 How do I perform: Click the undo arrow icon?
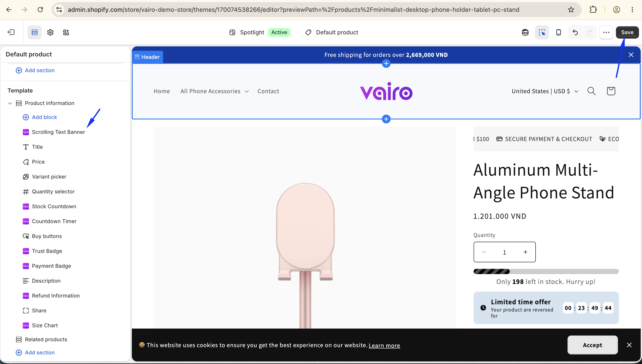[x=575, y=32]
